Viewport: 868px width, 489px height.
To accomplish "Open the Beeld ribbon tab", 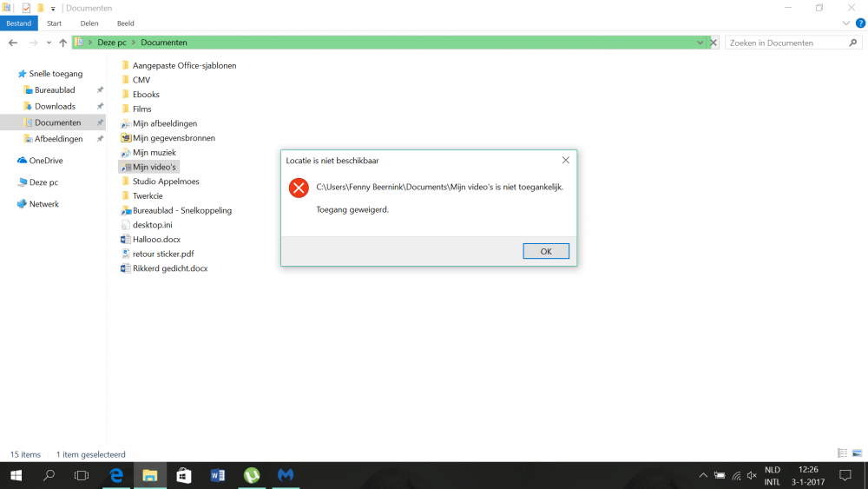I will [x=126, y=23].
